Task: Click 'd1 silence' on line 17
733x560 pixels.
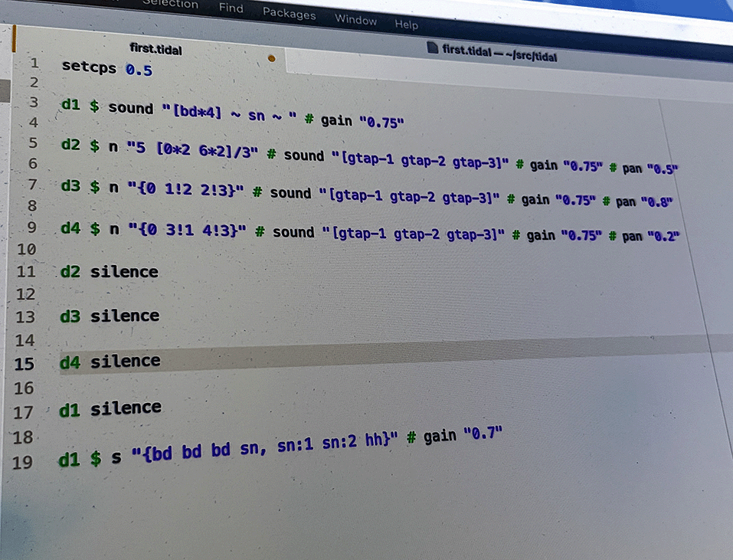Action: coord(110,408)
